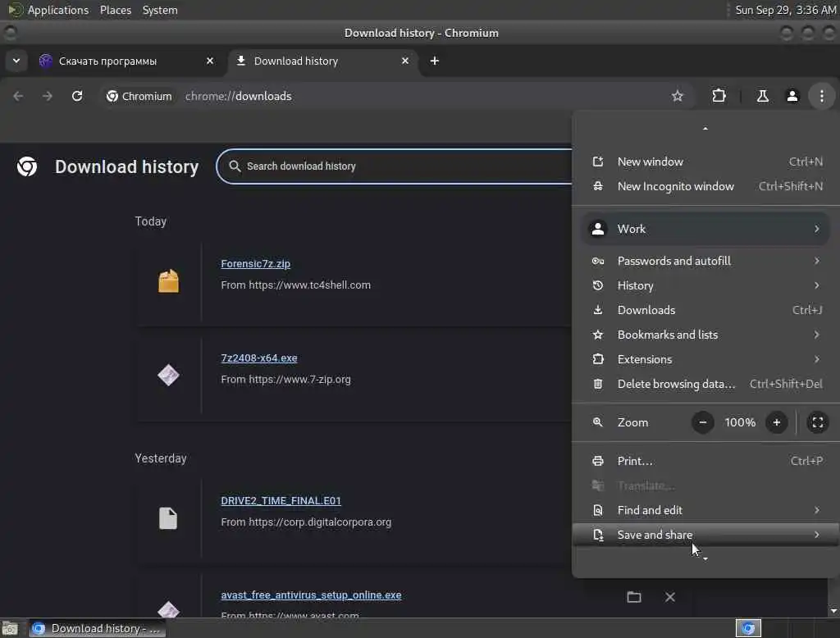Reload the downloads page
Viewport: 840px width, 638px height.
click(77, 96)
